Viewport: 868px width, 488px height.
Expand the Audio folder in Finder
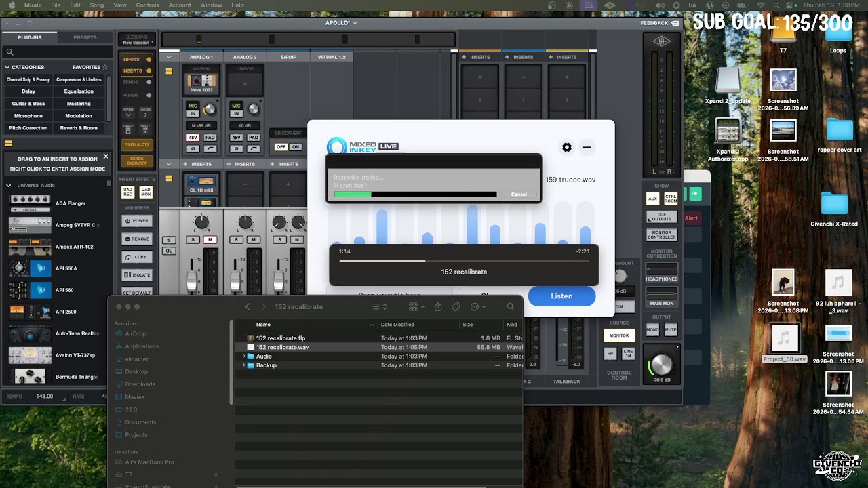point(243,356)
